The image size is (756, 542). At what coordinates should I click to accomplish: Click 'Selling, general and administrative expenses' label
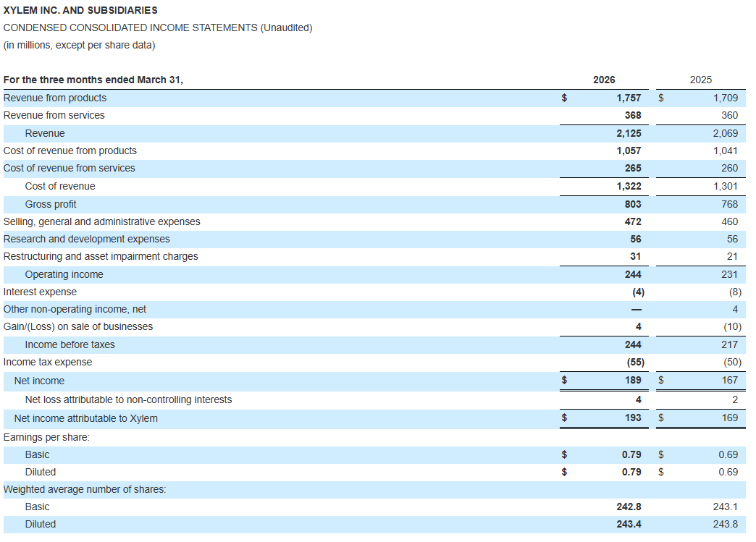pyautogui.click(x=101, y=221)
